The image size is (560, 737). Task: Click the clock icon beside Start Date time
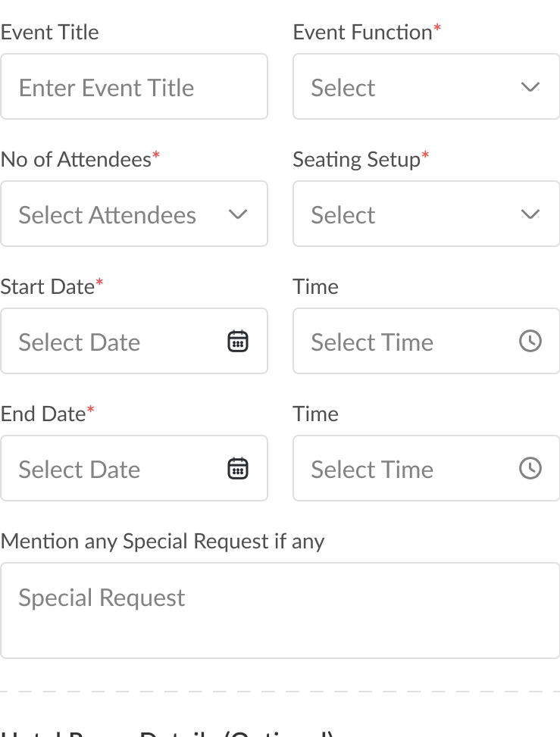point(530,342)
